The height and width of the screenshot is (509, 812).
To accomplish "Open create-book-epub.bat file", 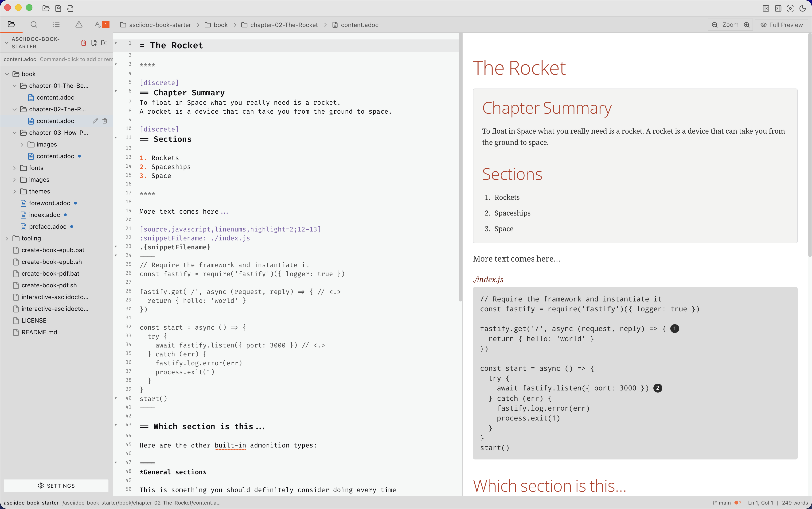I will pos(53,250).
